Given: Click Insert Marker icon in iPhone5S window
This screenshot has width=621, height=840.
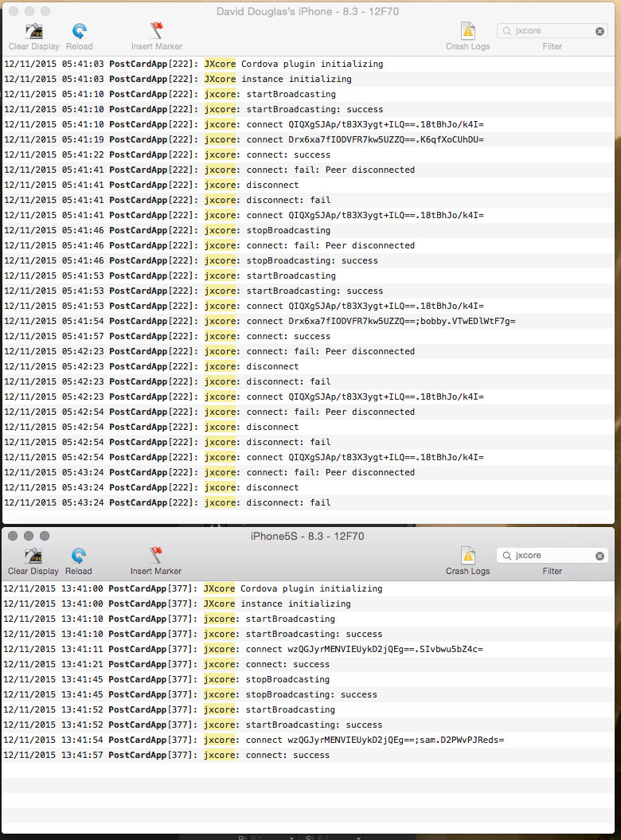Looking at the screenshot, I should 156,556.
